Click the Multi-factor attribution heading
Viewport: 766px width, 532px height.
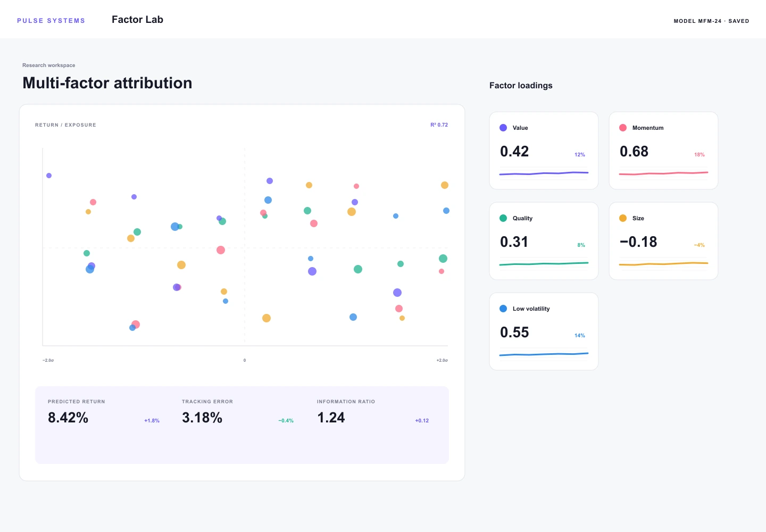click(x=107, y=83)
